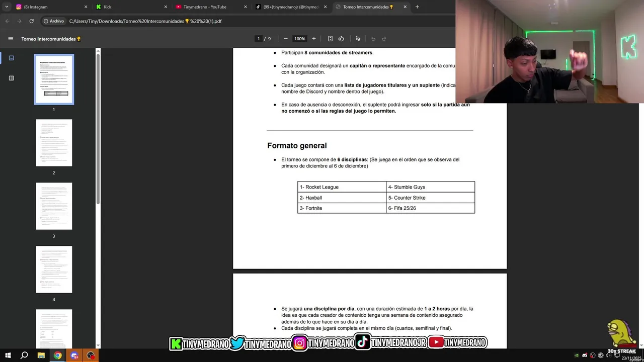
Task: Open page 4 thumbnail
Action: [x=54, y=269]
